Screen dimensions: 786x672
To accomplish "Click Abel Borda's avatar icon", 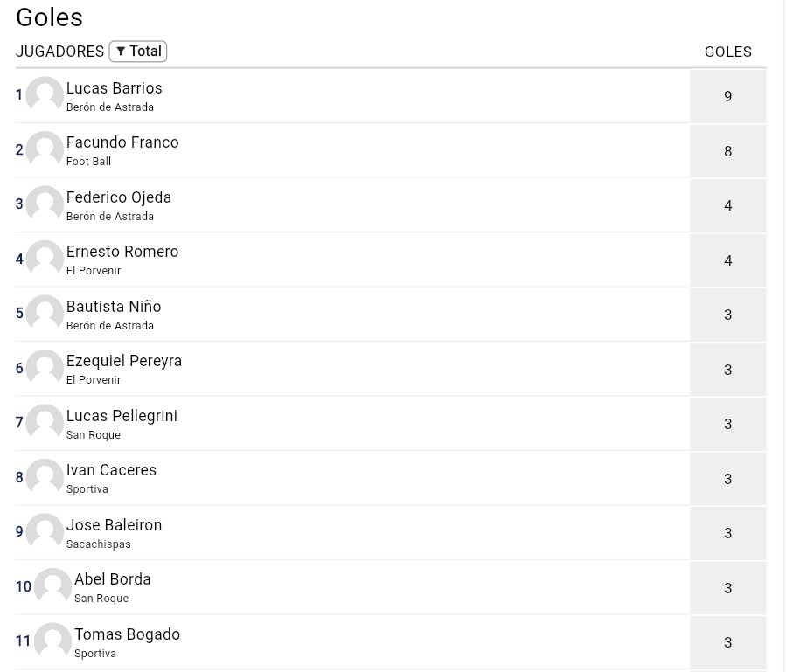I will coord(52,586).
